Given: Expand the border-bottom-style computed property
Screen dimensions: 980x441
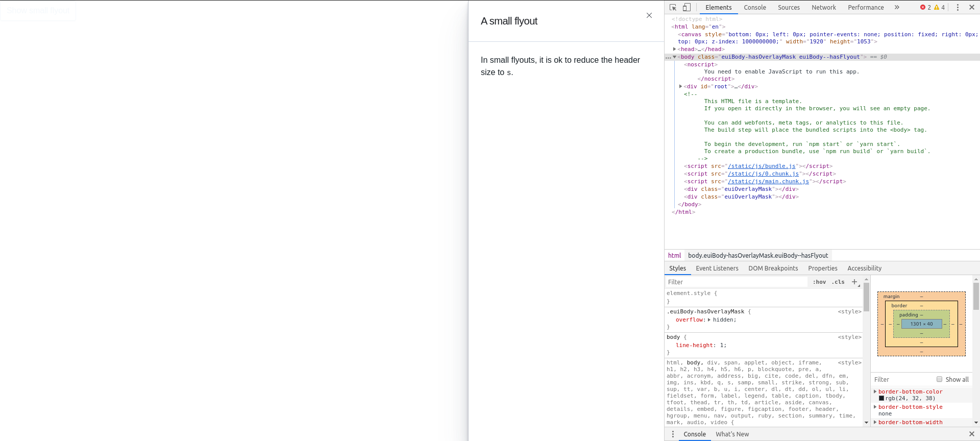Looking at the screenshot, I should (x=875, y=407).
